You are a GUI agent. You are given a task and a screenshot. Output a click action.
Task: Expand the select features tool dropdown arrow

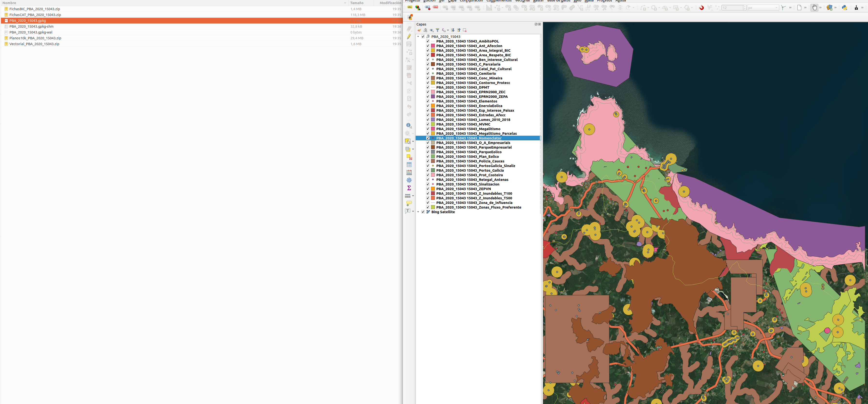click(413, 141)
